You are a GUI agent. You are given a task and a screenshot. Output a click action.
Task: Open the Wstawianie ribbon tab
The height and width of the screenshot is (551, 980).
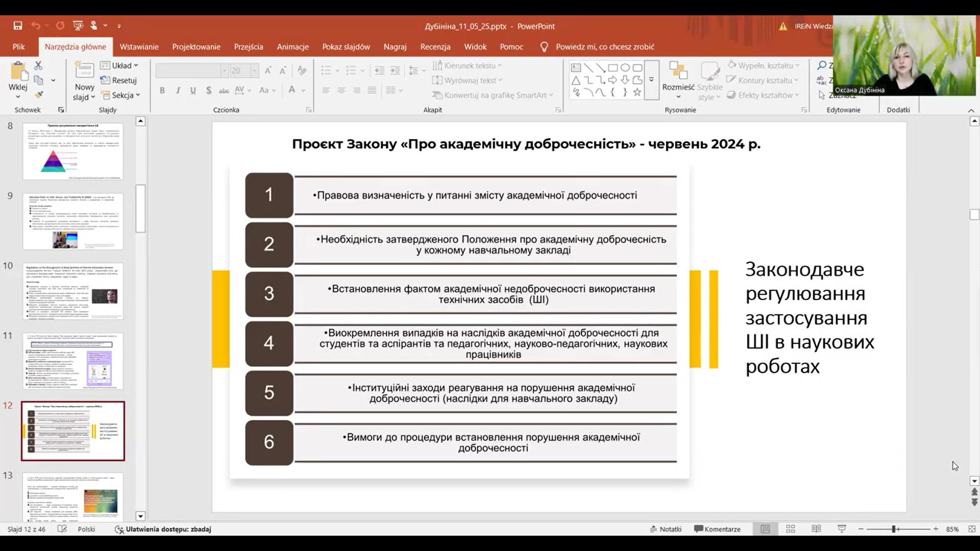pos(139,46)
